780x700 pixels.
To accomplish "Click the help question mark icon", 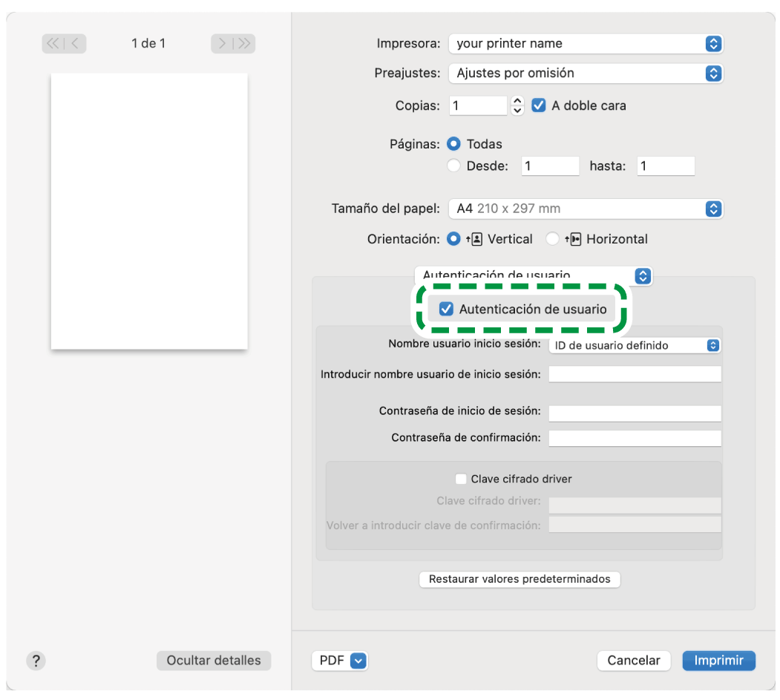I will click(36, 661).
